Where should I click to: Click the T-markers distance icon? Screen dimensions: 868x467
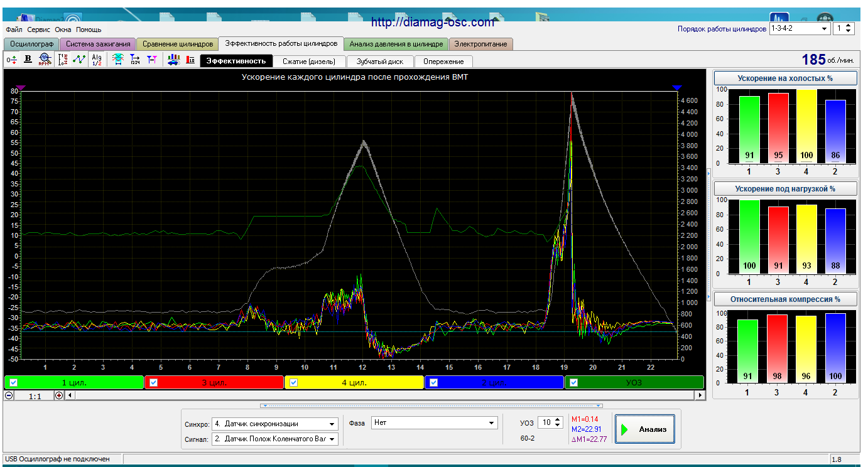151,60
